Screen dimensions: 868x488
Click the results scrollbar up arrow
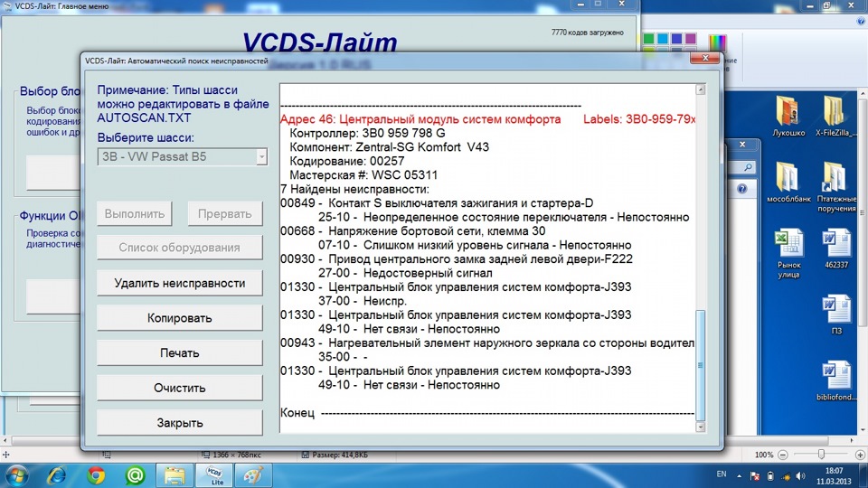(x=700, y=89)
